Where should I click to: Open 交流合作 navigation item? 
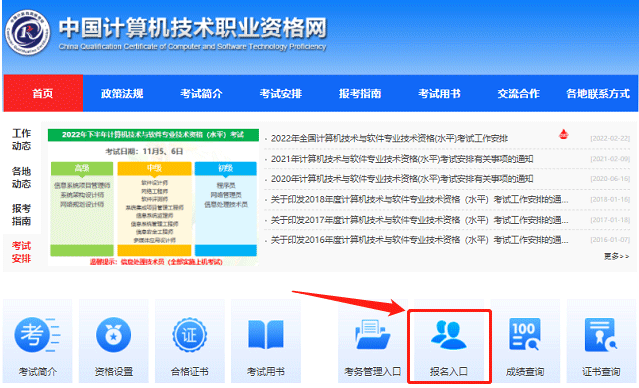click(x=518, y=93)
